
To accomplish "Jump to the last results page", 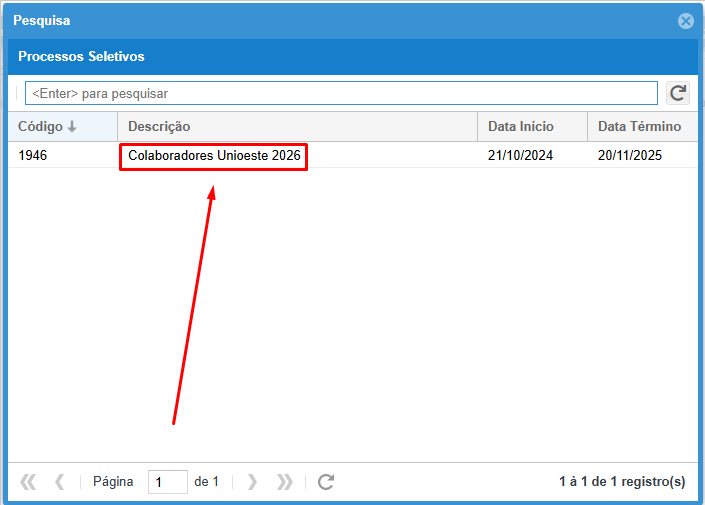I will 285,482.
